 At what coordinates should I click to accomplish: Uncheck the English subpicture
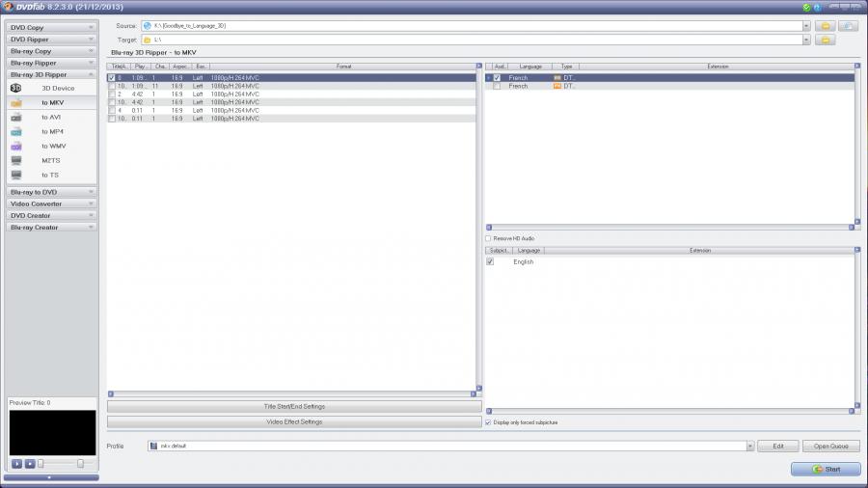coord(490,261)
